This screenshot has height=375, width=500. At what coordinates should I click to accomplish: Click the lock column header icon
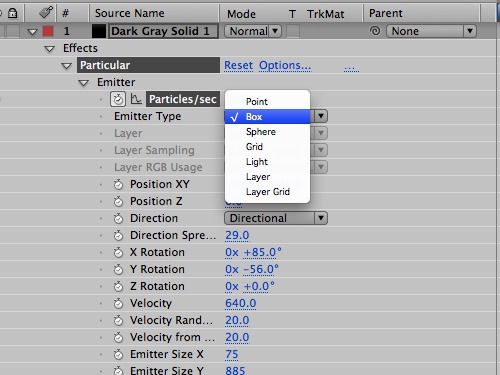click(12, 13)
